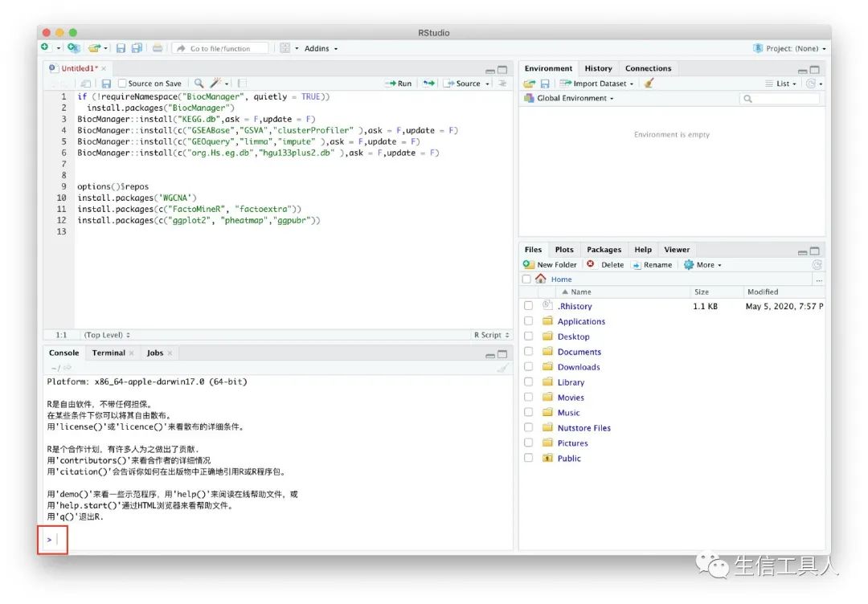Image resolution: width=868 pixels, height=604 pixels.
Task: Click the Print icon in the main toolbar
Action: click(x=158, y=48)
